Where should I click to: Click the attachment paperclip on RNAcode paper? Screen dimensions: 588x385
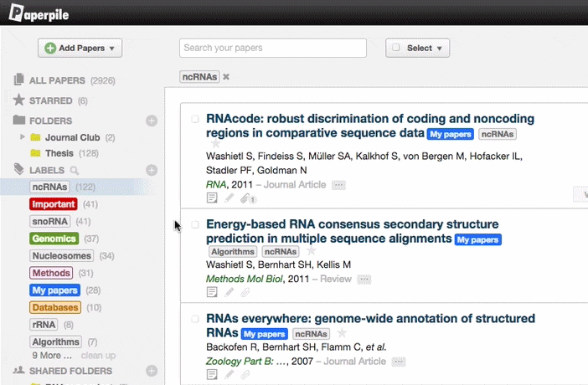click(x=245, y=198)
